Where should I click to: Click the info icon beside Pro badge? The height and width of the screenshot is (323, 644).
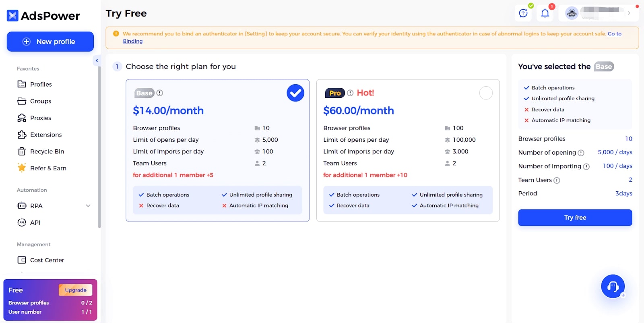point(350,93)
